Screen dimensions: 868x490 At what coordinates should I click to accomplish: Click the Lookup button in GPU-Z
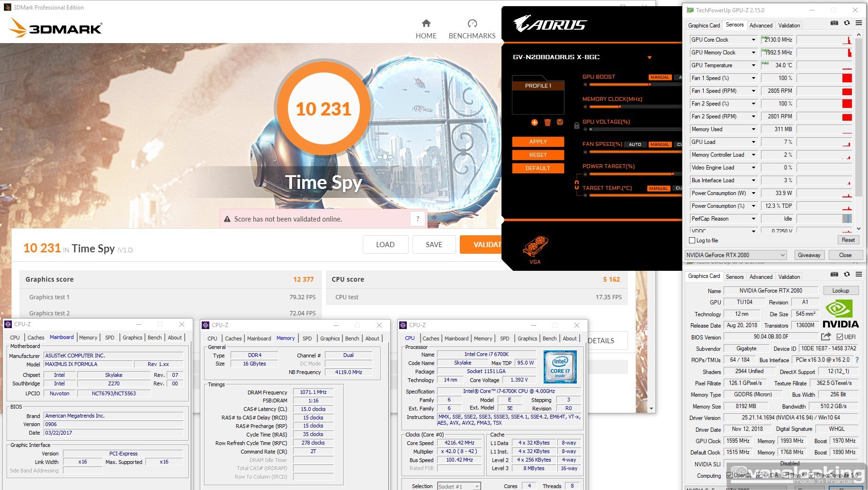click(x=841, y=291)
